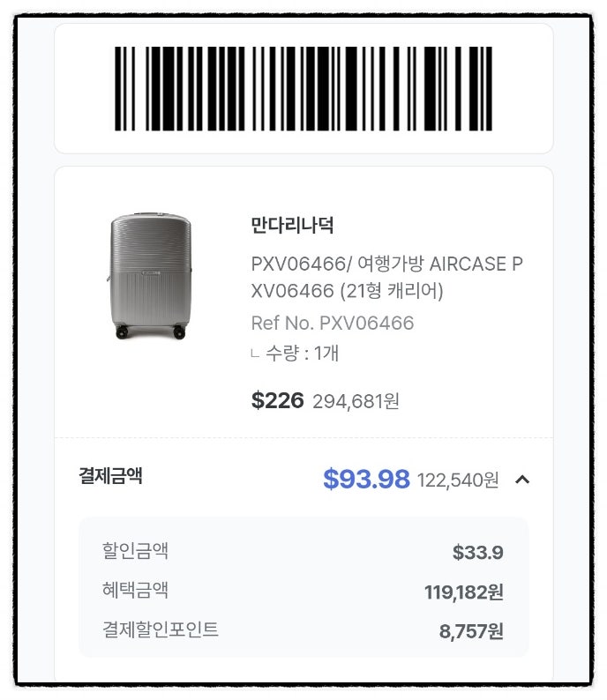607x700 pixels.
Task: Open the 여행가방 AIRCASE product title
Action: click(386, 277)
